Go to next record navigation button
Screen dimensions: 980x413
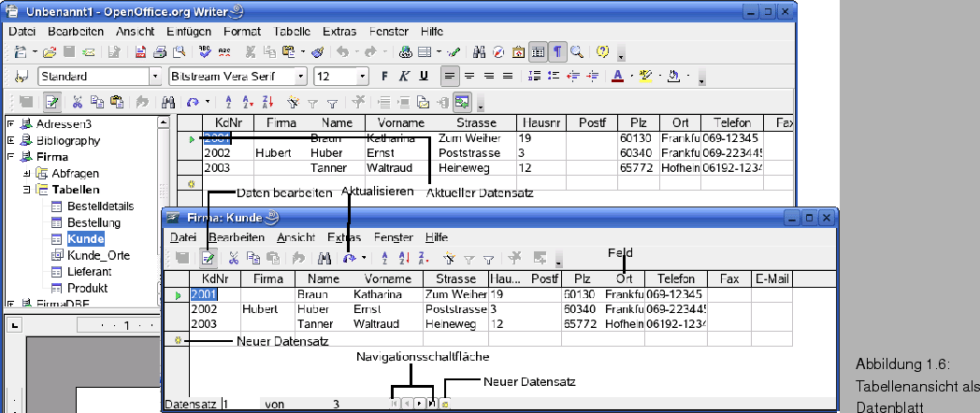point(419,405)
